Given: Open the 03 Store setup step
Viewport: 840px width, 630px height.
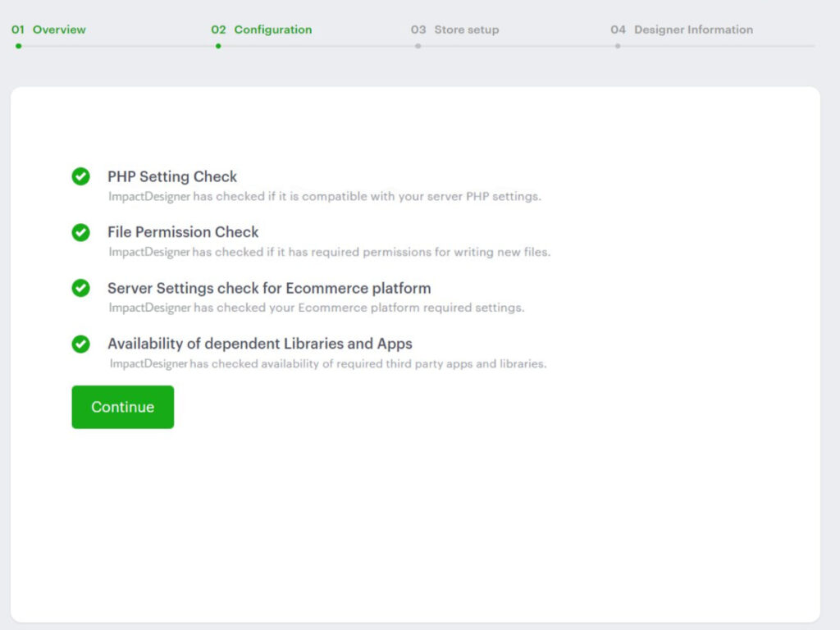Looking at the screenshot, I should click(x=454, y=30).
